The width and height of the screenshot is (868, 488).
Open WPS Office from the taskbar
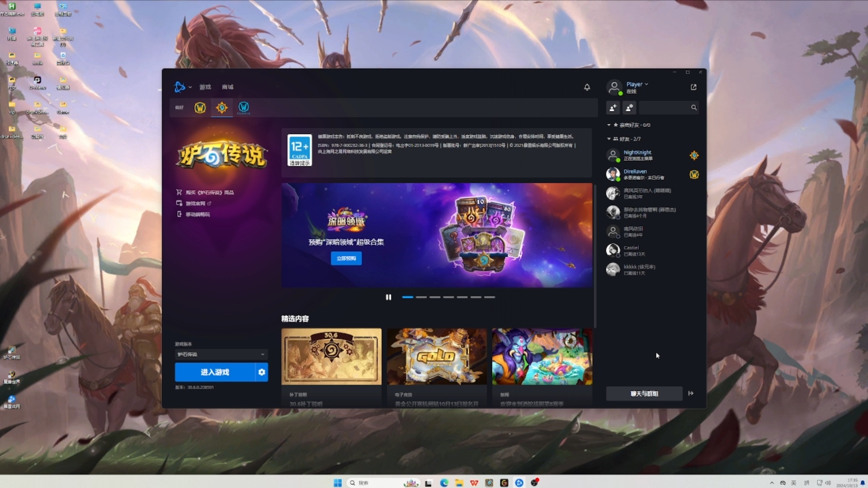(474, 483)
